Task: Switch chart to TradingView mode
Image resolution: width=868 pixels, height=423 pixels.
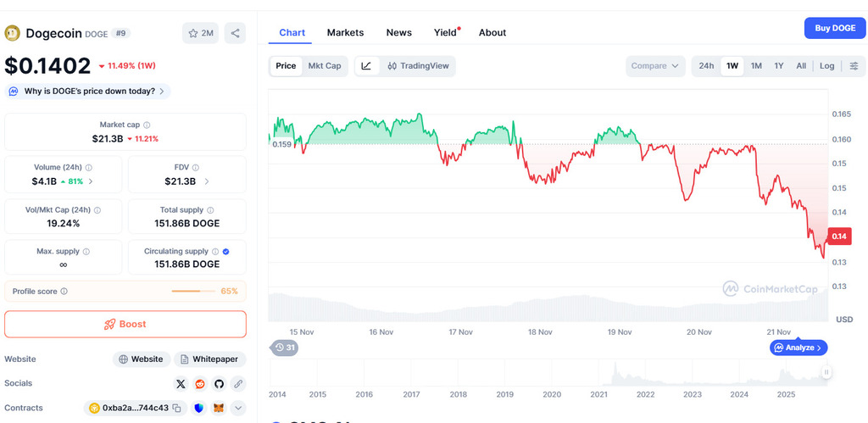Action: click(x=418, y=66)
